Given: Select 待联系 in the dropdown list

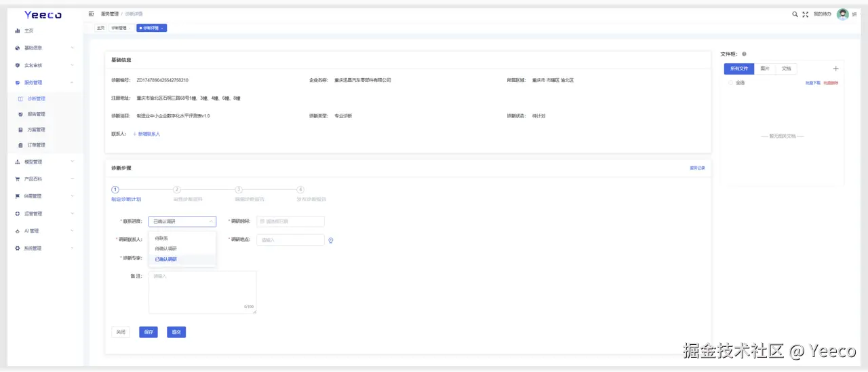Looking at the screenshot, I should 182,239.
